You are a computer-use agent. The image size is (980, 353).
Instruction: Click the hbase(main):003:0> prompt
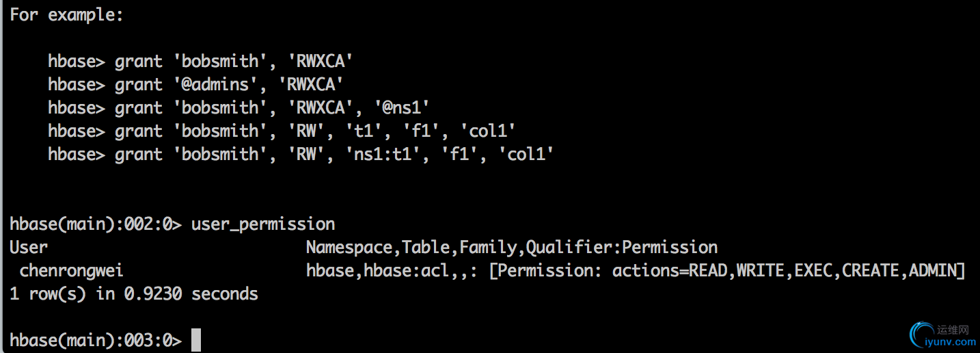pos(96,340)
